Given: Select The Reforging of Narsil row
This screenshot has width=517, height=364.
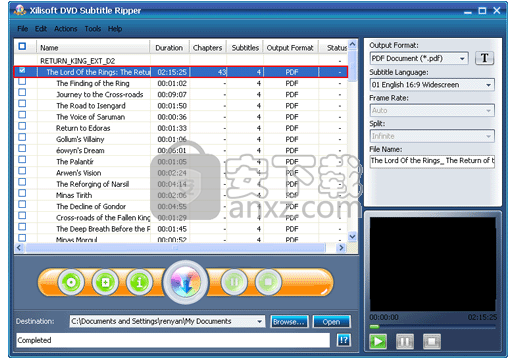Looking at the screenshot, I should (181, 184).
